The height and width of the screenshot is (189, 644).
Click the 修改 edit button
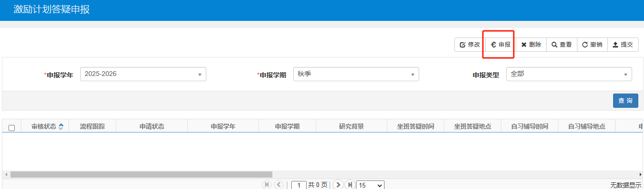click(470, 45)
